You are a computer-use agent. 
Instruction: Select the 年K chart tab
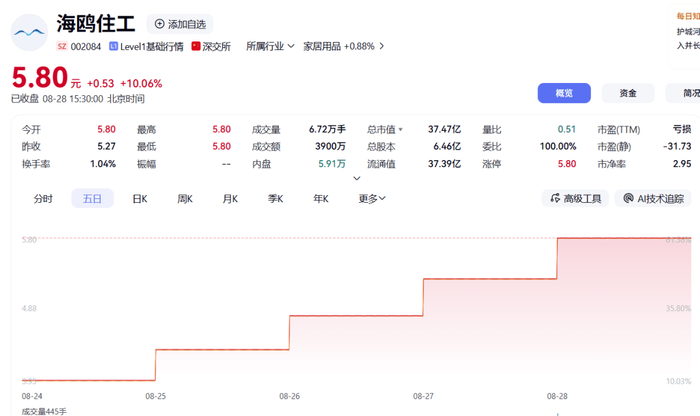coord(321,199)
